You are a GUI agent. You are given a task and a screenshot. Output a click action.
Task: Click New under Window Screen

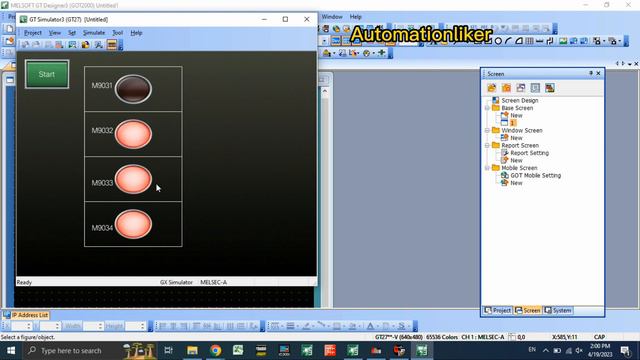[516, 138]
